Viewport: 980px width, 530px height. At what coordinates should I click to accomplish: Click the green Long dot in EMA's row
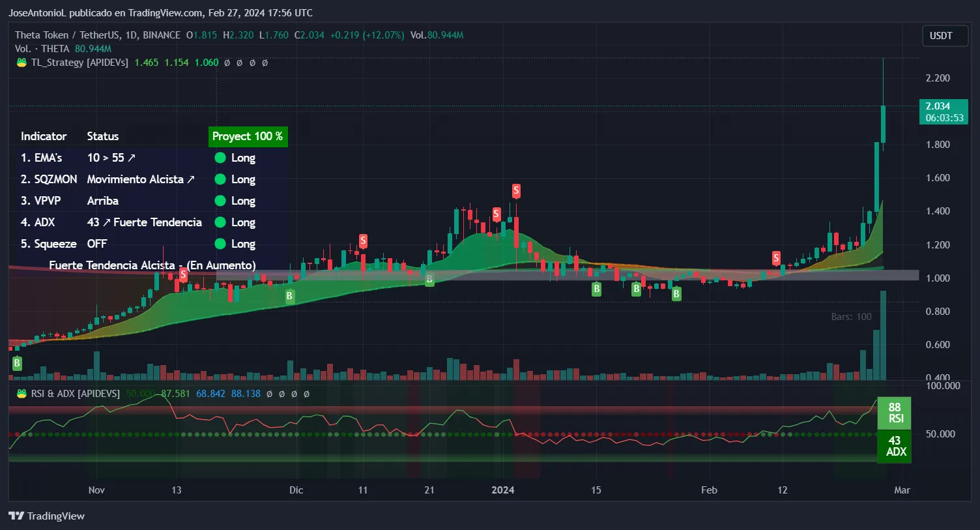tap(220, 158)
